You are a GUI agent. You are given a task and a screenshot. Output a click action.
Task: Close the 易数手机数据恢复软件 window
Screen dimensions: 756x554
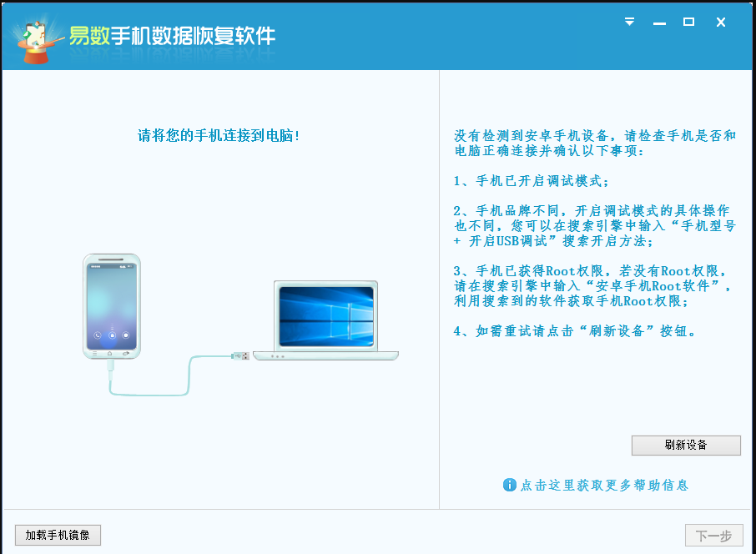(x=721, y=23)
